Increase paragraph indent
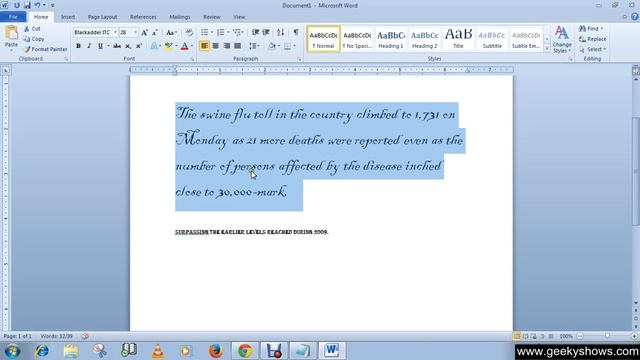 (266, 32)
